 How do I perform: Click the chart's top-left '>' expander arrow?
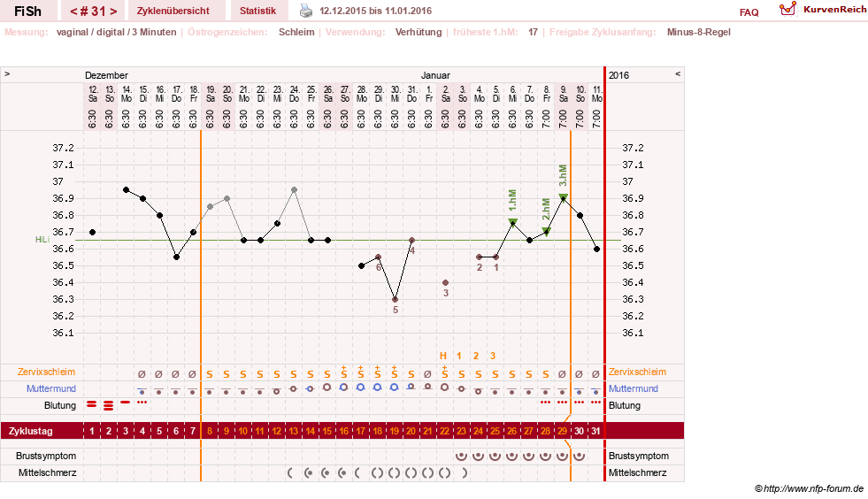(7, 73)
